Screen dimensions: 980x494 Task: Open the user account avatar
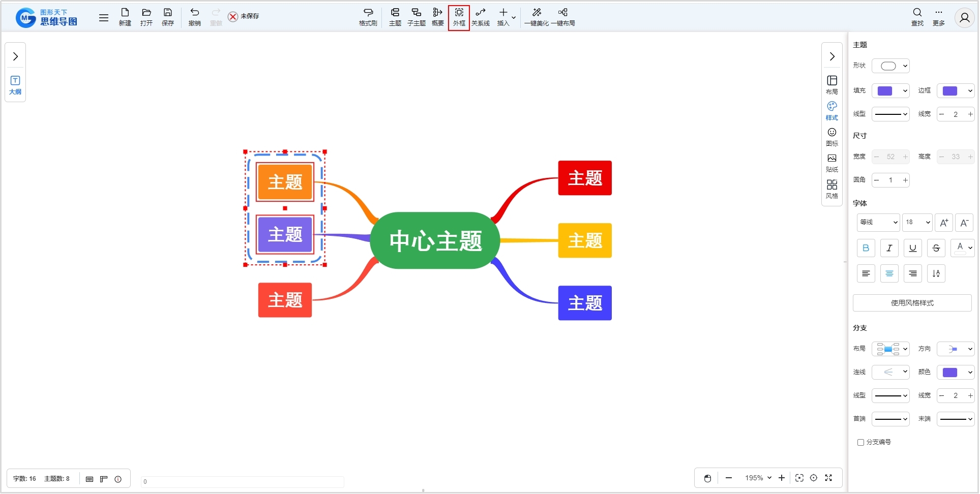click(965, 18)
